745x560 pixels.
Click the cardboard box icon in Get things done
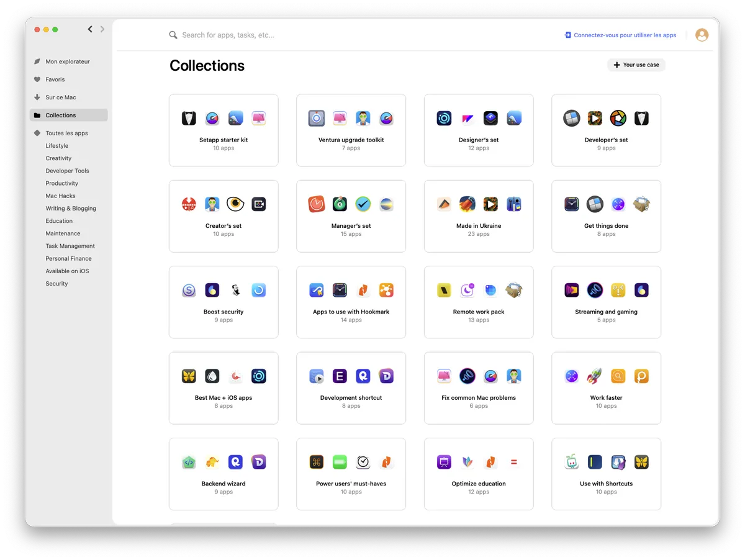pos(641,204)
